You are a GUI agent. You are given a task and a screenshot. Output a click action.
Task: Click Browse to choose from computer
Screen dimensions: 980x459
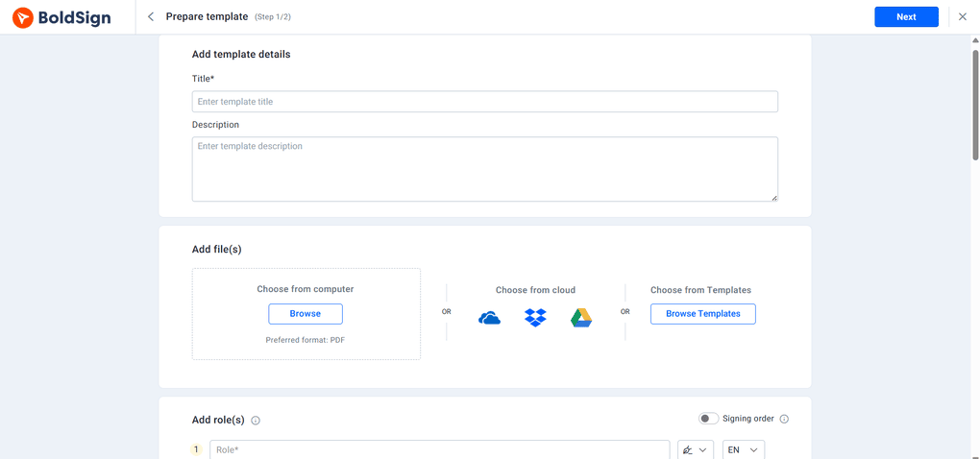(x=306, y=314)
